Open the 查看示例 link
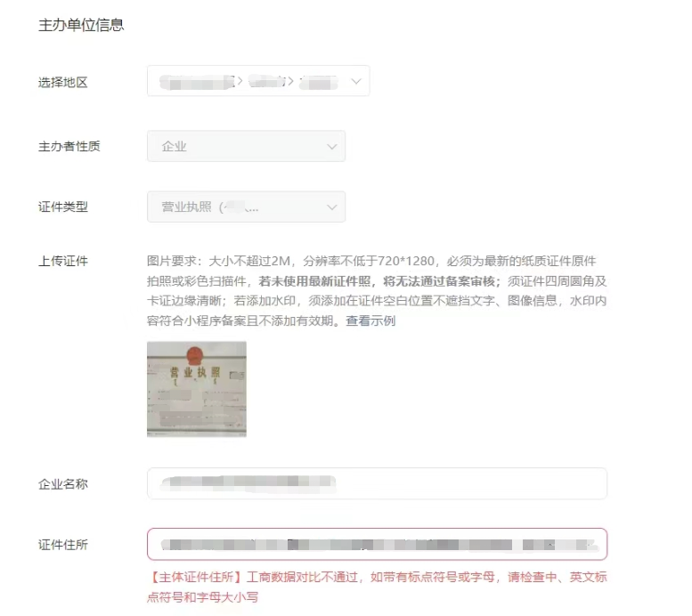 pos(370,320)
